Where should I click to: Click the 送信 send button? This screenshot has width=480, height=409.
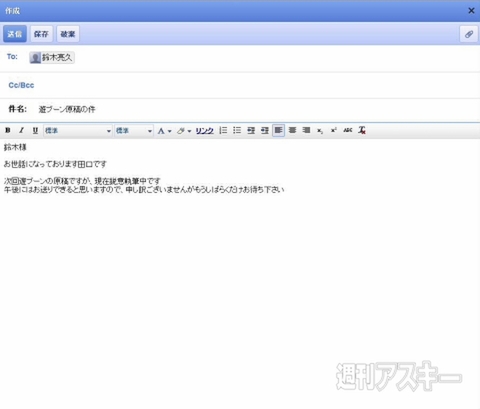coord(15,34)
